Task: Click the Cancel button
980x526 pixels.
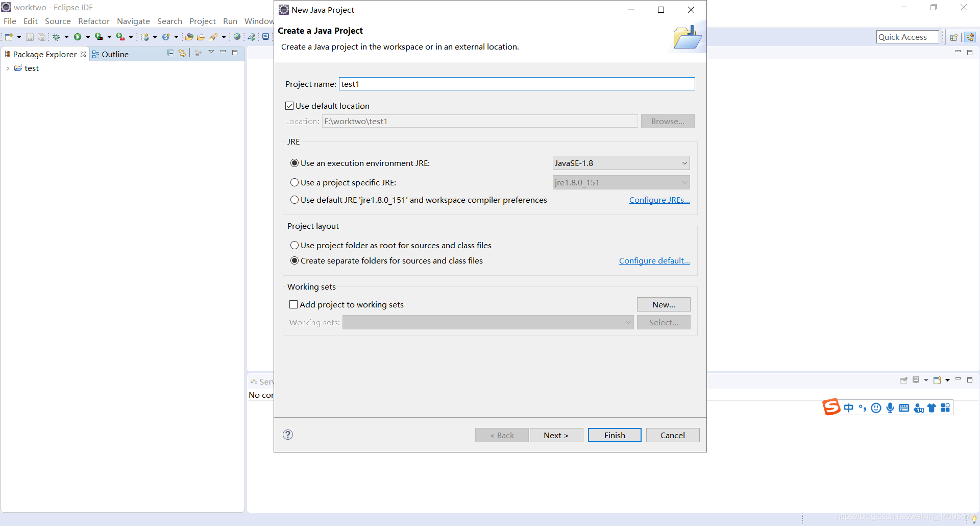Action: click(673, 435)
